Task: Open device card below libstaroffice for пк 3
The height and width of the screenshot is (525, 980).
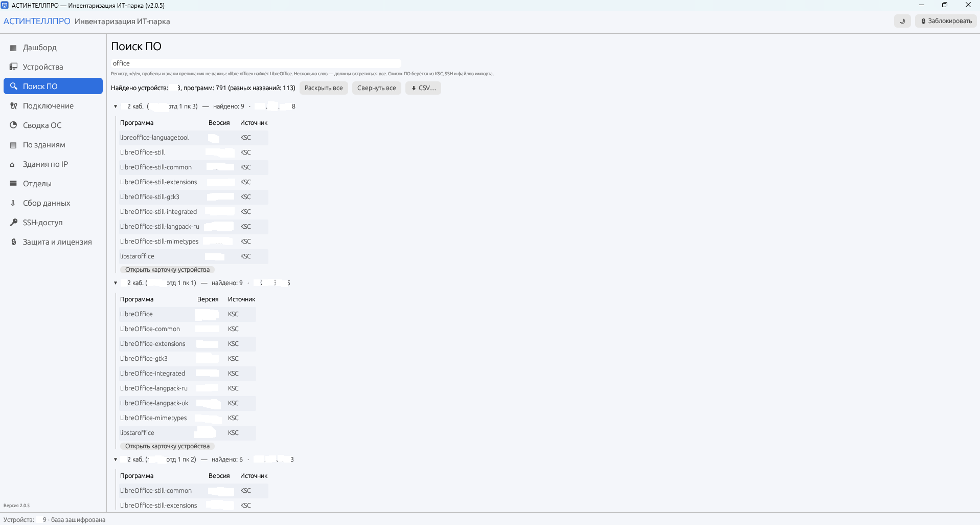Action: pos(167,270)
